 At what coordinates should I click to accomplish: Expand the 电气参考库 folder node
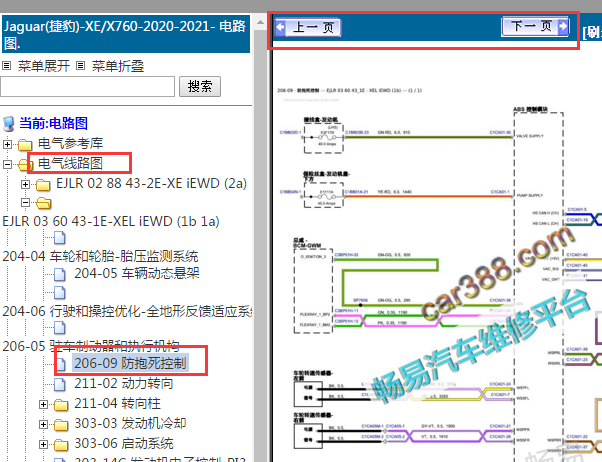pyautogui.click(x=7, y=144)
